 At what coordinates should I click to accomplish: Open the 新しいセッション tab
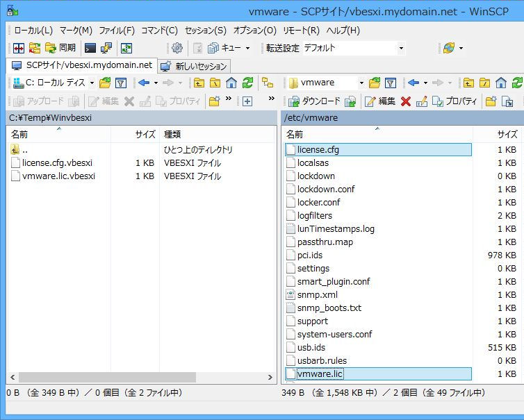point(194,66)
